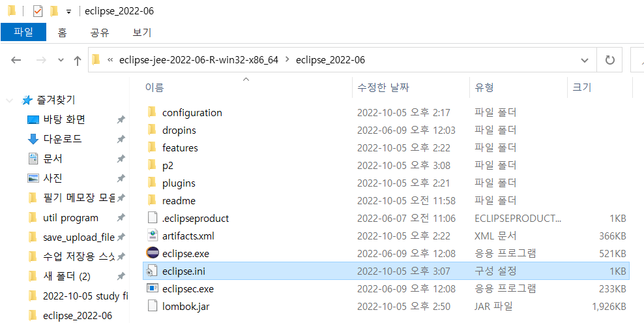Image resolution: width=644 pixels, height=323 pixels.
Task: Select the dropins folder icon
Action: click(x=152, y=130)
